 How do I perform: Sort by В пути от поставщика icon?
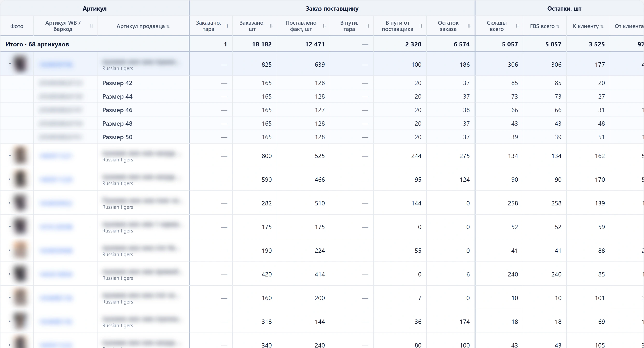pos(421,26)
